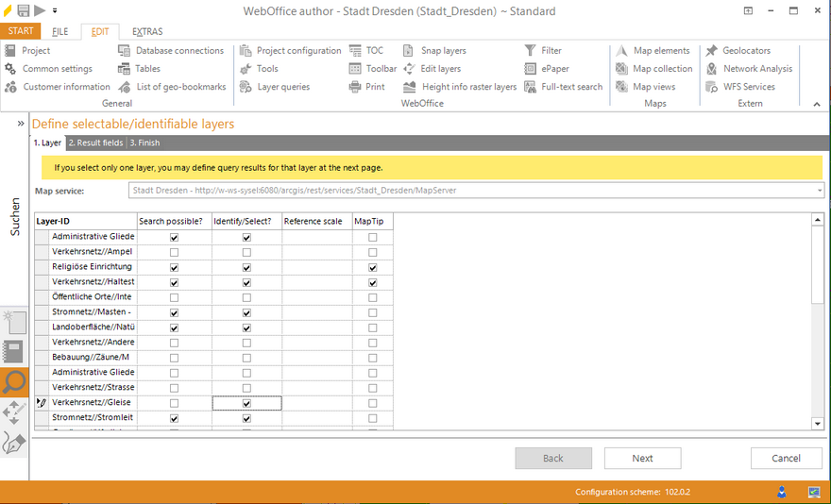This screenshot has height=504, width=831.
Task: Click the save disk icon in title bar
Action: (x=24, y=10)
